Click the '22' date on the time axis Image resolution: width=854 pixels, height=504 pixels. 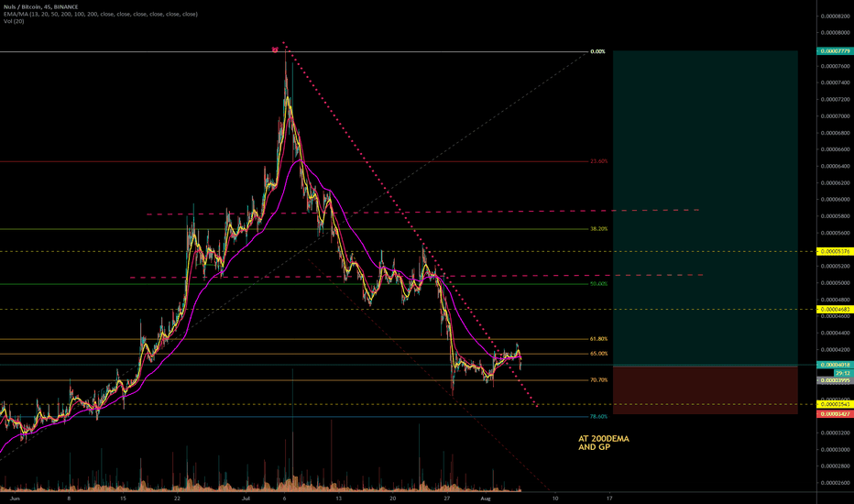177,499
